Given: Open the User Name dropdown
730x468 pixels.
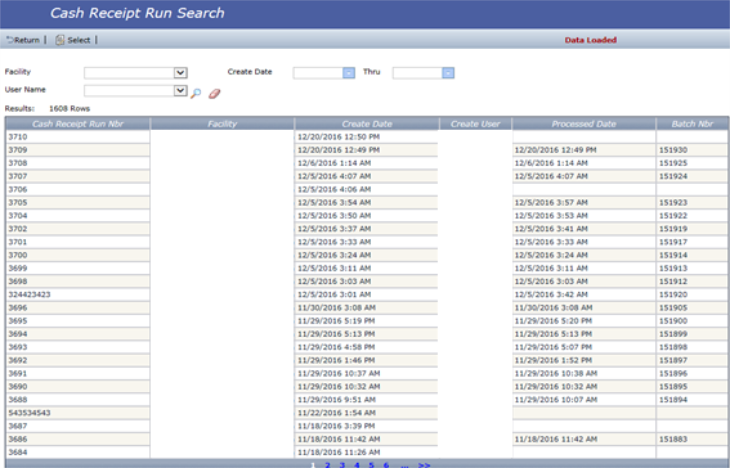Looking at the screenshot, I should point(181,90).
